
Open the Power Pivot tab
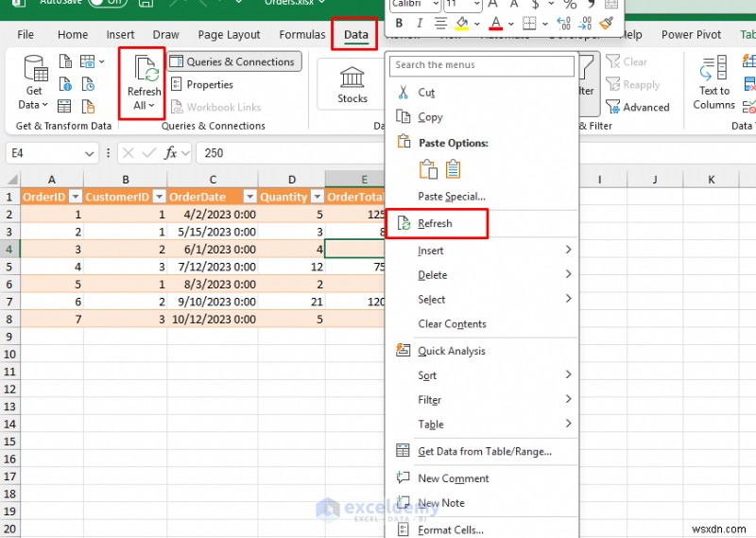coord(691,35)
